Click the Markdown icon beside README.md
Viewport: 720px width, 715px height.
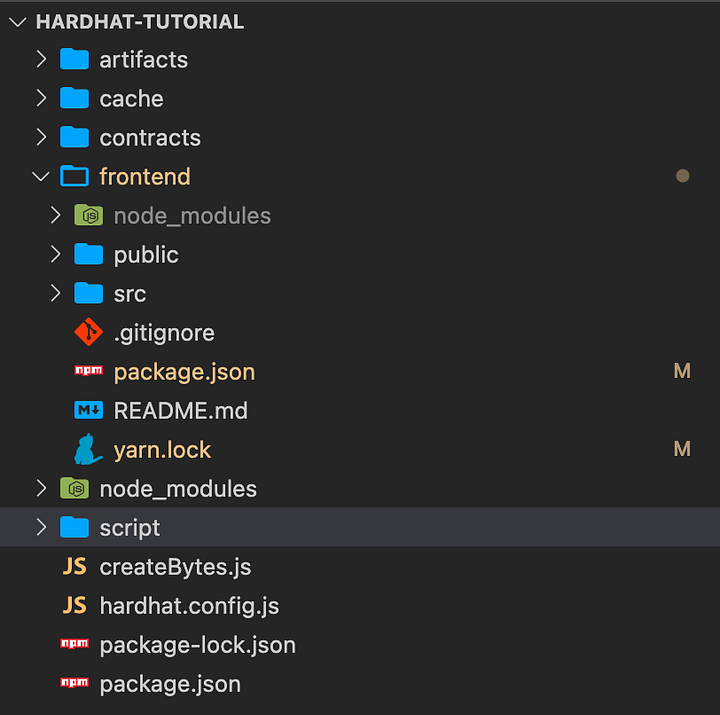88,411
